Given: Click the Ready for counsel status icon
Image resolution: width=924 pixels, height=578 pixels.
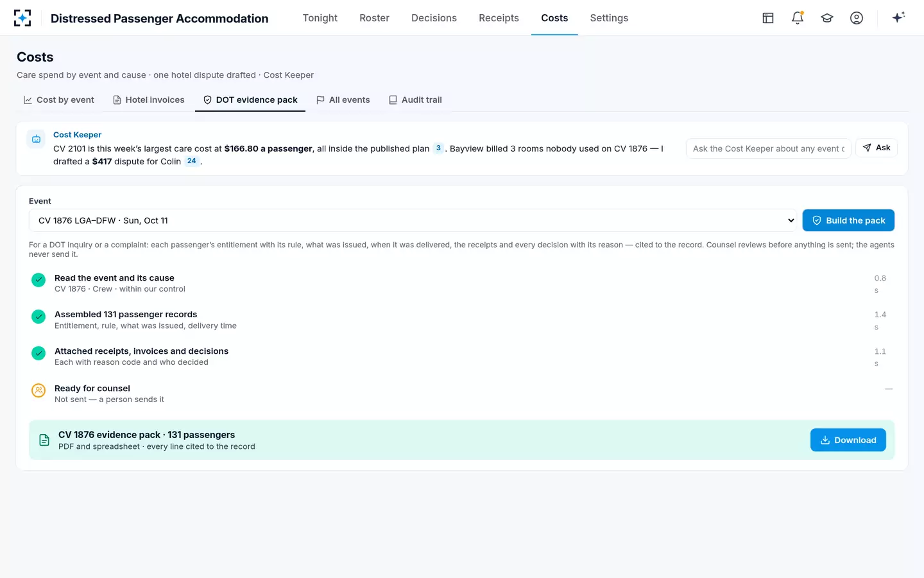Looking at the screenshot, I should pyautogui.click(x=38, y=390).
